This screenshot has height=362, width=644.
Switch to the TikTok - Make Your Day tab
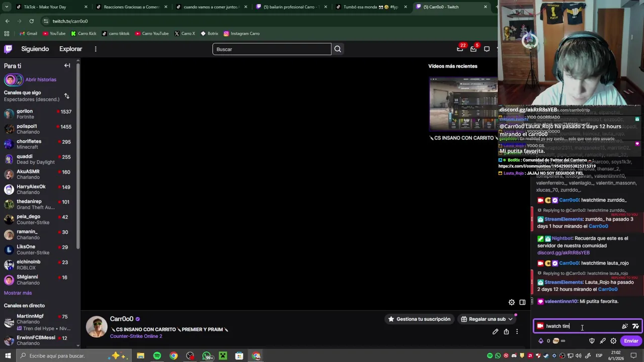click(x=48, y=7)
